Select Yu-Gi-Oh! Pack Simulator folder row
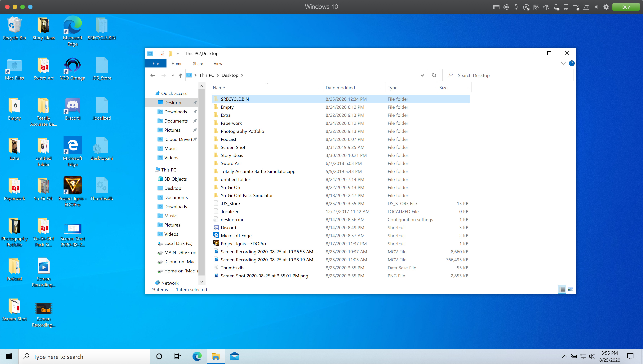 (x=340, y=196)
